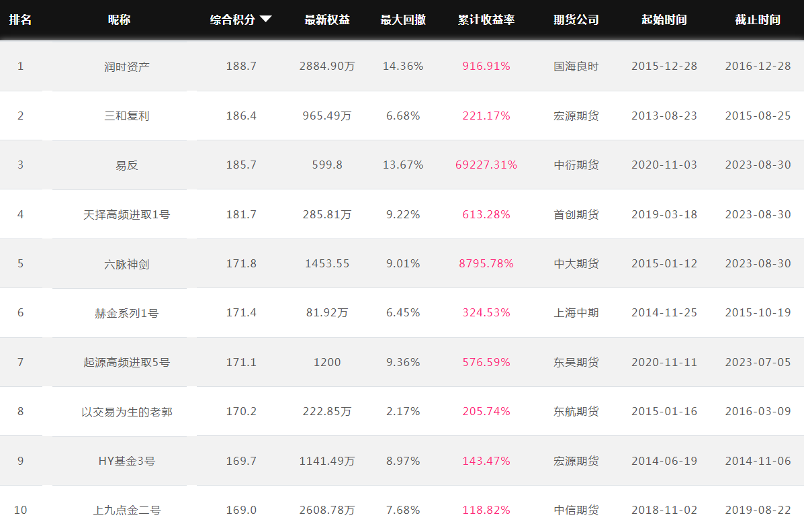Viewport: 804px width, 532px height.
Task: Select the 69227.31% return value
Action: [x=486, y=165]
